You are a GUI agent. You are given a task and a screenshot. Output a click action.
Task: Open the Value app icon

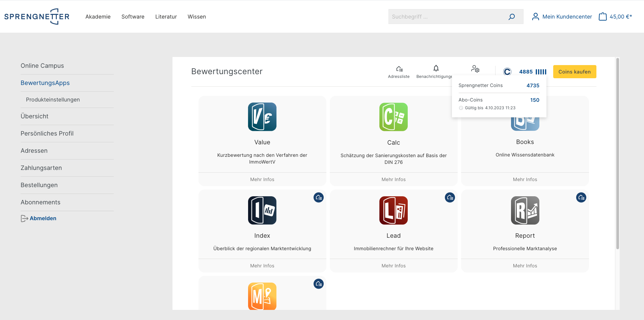pyautogui.click(x=262, y=117)
